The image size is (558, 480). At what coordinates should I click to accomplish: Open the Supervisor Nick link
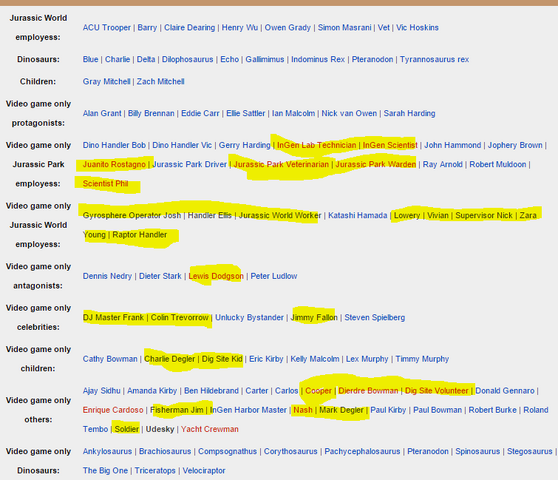pyautogui.click(x=484, y=216)
